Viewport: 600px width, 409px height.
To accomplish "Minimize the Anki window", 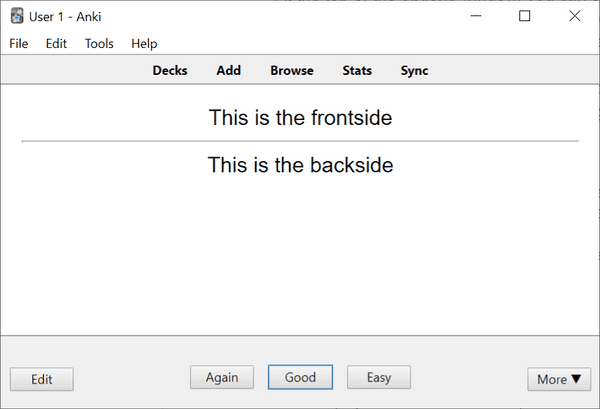I will (478, 16).
